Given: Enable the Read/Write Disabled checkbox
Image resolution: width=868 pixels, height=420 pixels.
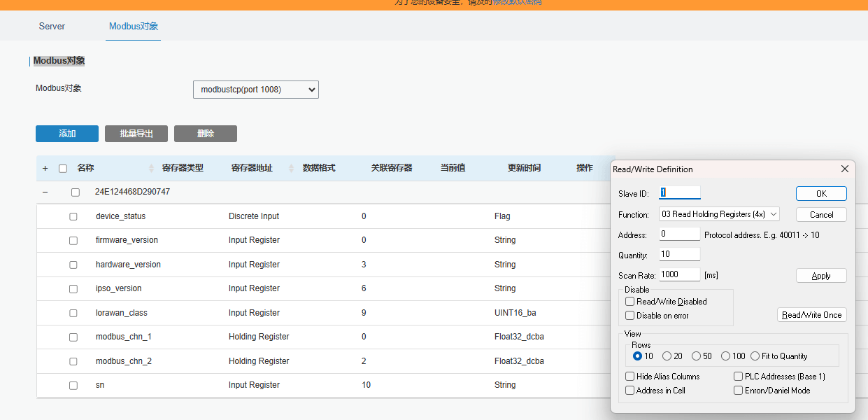Looking at the screenshot, I should pos(630,302).
